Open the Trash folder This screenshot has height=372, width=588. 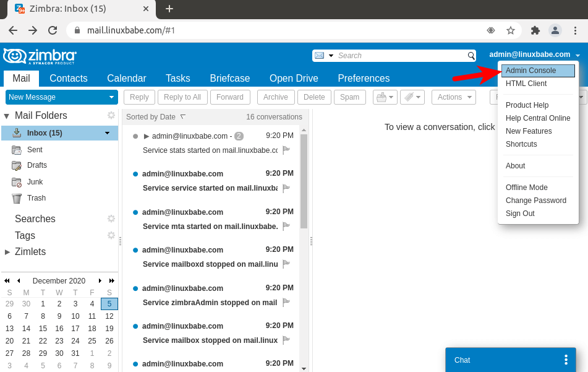pyautogui.click(x=36, y=198)
